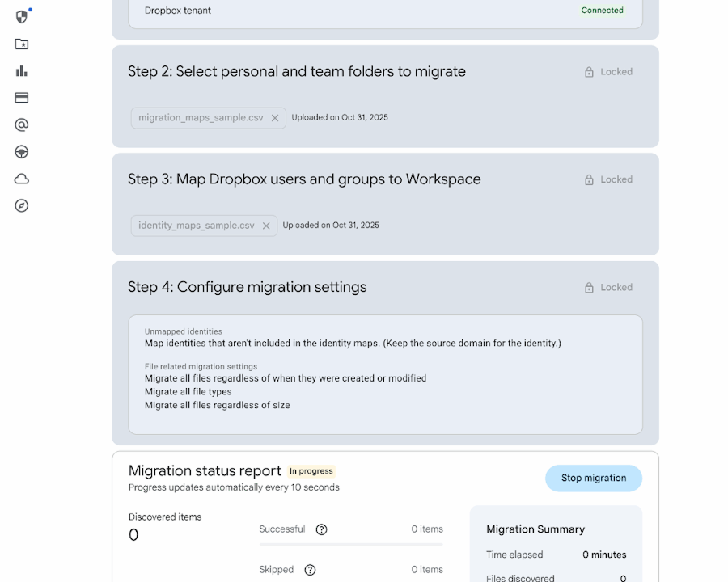The image size is (728, 582).
Task: Remove the migration_maps_sample.csv file chip
Action: coord(275,117)
